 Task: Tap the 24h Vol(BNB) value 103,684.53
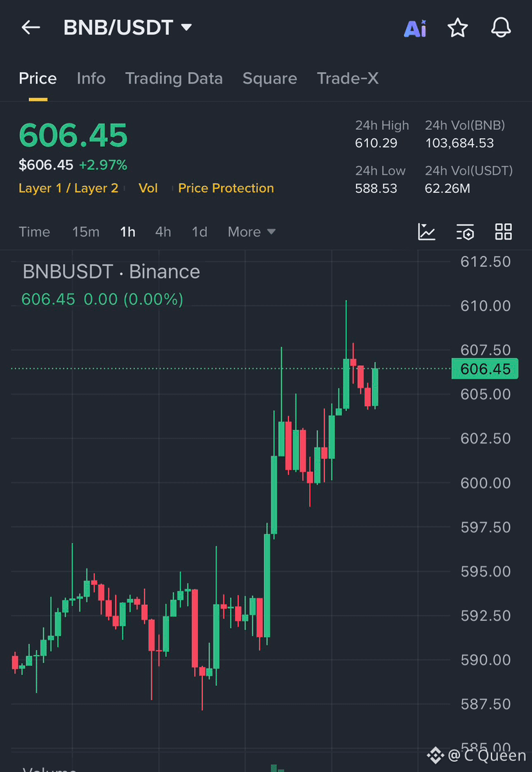coord(459,143)
